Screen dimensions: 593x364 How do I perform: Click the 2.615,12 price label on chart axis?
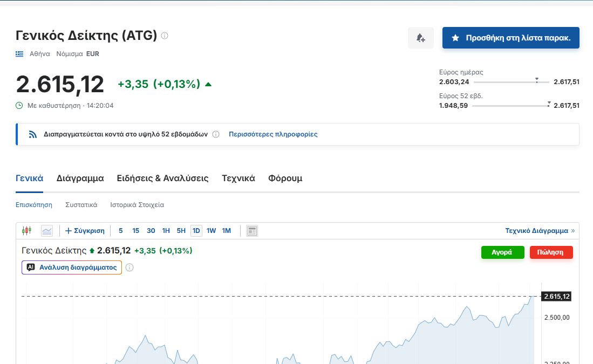556,297
